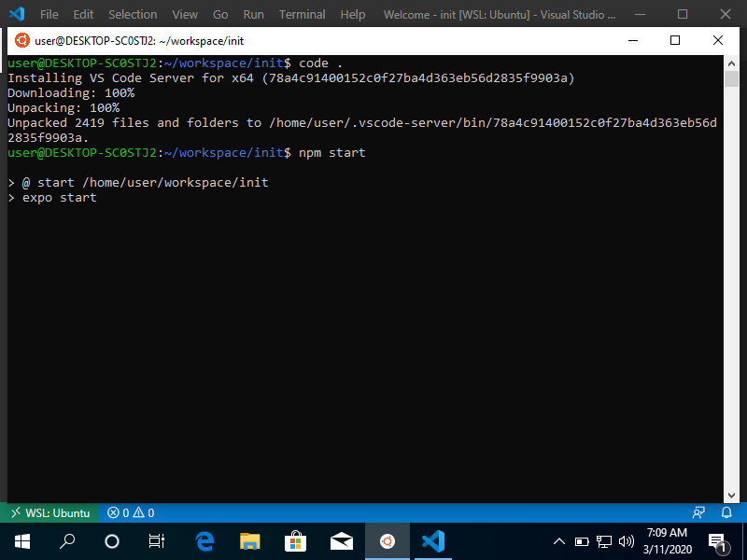
Task: Click the 'Downloading: 100%' line
Action: (71, 92)
